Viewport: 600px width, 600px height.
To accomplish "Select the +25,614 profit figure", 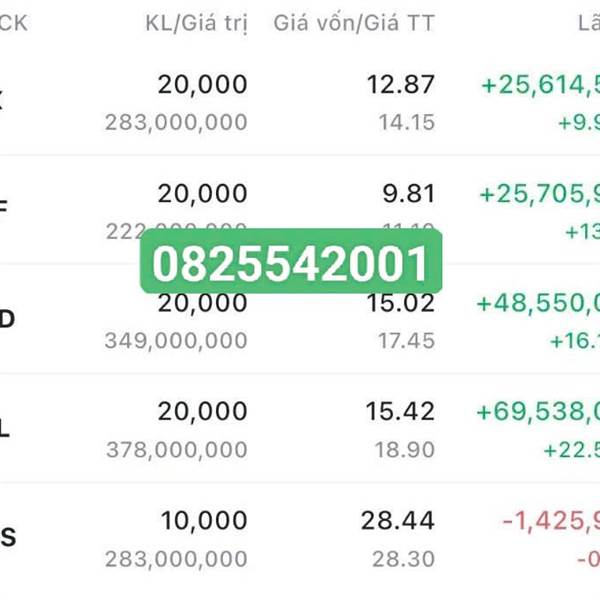I will pos(540,85).
